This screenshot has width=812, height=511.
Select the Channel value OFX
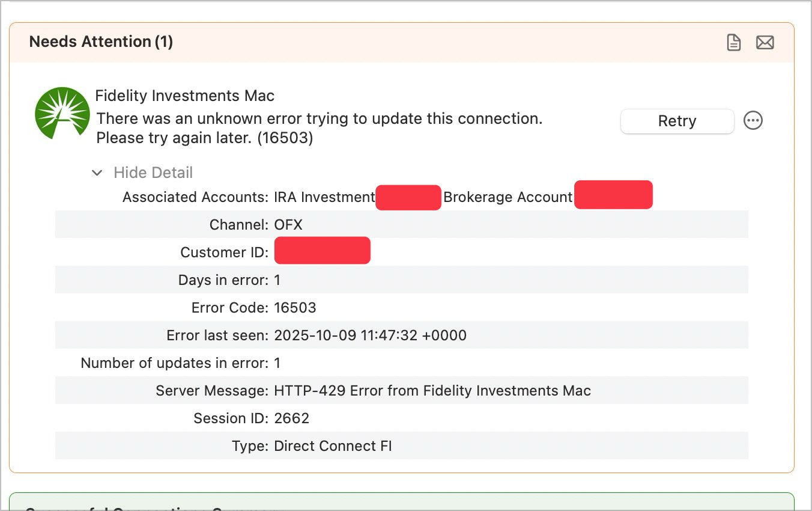[x=288, y=225]
